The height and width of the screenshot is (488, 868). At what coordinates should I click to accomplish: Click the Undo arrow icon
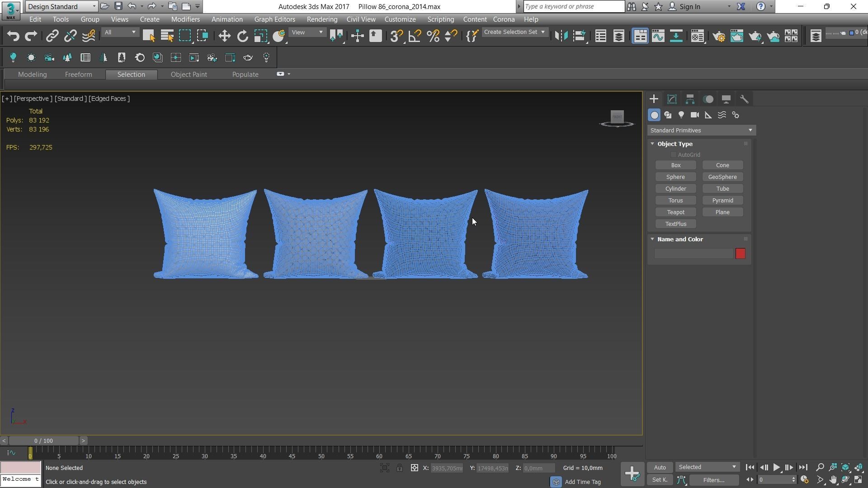click(x=13, y=36)
